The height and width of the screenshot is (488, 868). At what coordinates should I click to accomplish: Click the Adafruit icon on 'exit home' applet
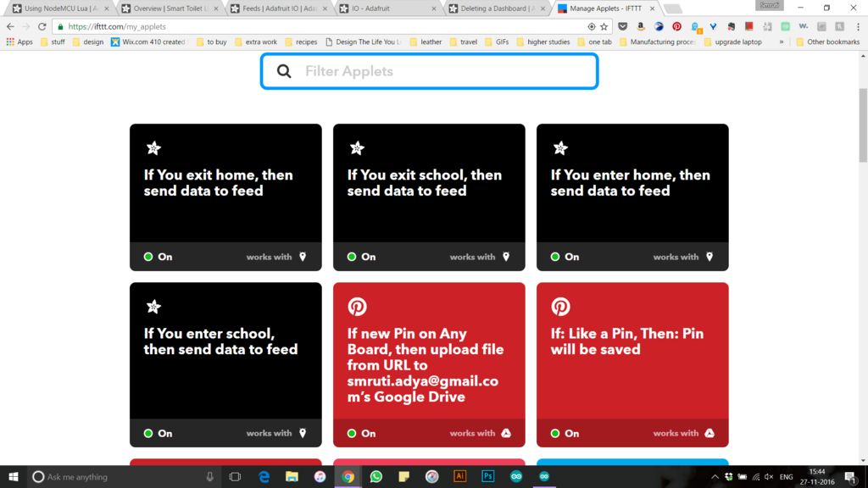pyautogui.click(x=153, y=147)
